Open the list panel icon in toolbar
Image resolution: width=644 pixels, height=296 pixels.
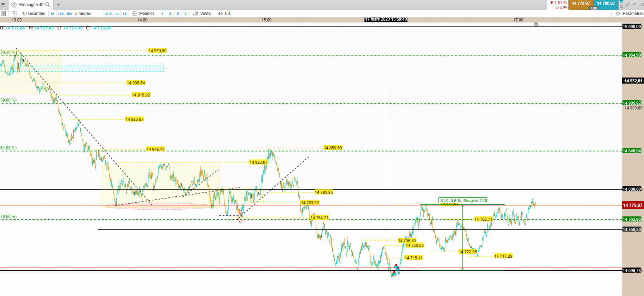pos(4,14)
